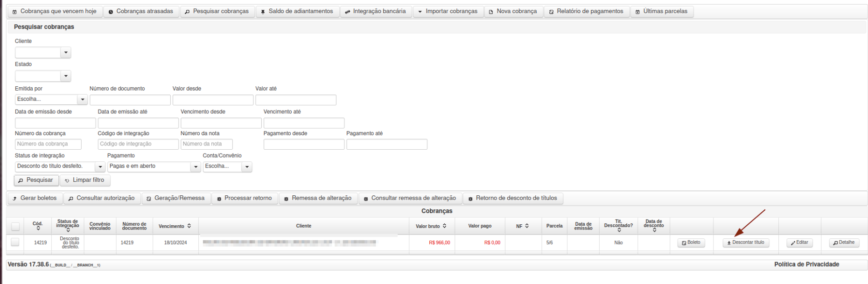Click the Boleto button for row 14219

click(691, 242)
